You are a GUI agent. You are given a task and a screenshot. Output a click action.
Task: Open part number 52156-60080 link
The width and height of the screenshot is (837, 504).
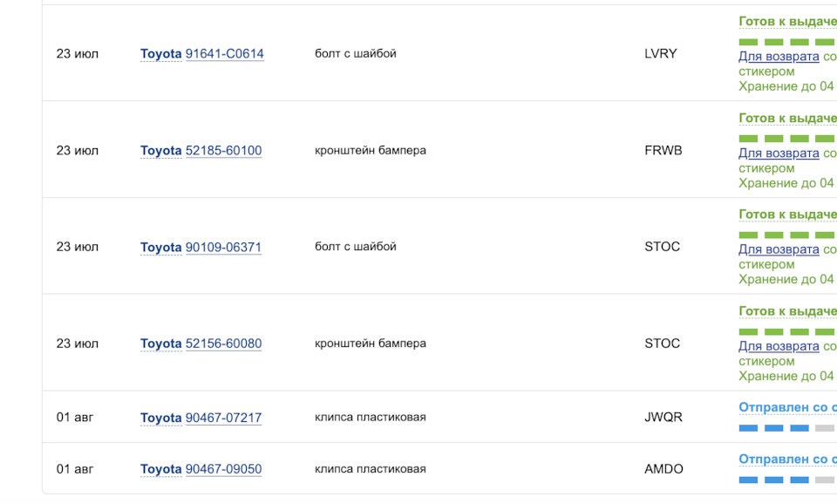click(x=223, y=344)
